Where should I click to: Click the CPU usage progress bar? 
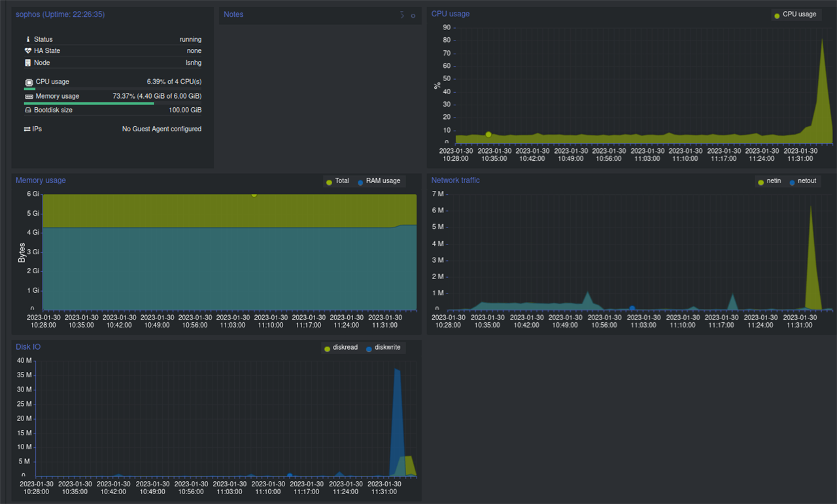click(x=112, y=88)
